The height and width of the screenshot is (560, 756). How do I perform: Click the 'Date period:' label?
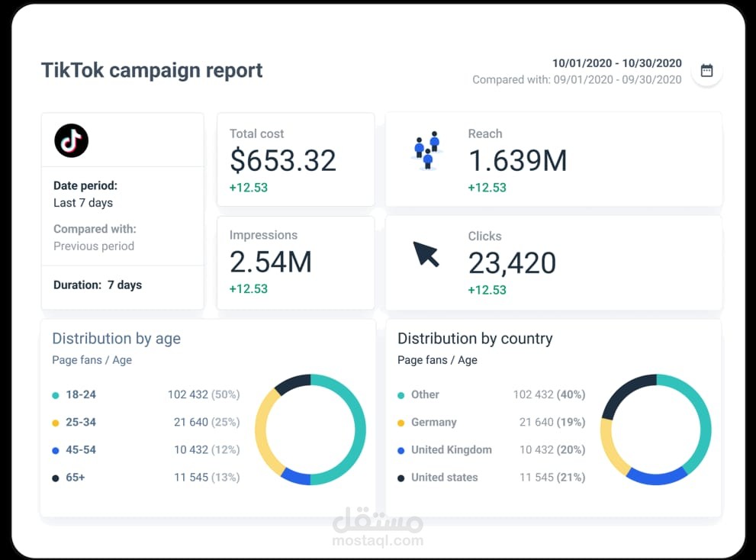(85, 185)
